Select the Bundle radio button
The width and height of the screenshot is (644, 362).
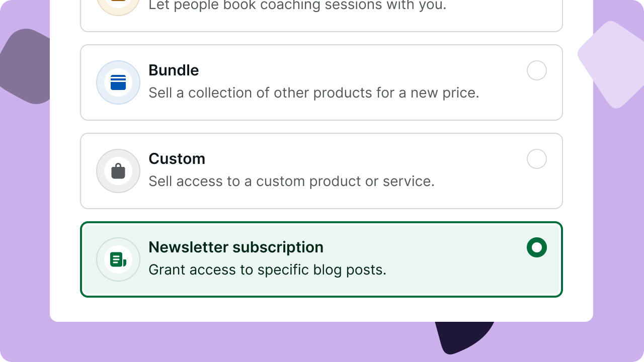point(537,70)
